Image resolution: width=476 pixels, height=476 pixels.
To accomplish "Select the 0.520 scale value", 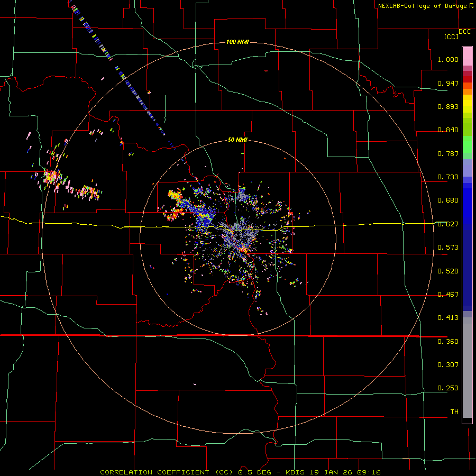I will click(x=448, y=271).
